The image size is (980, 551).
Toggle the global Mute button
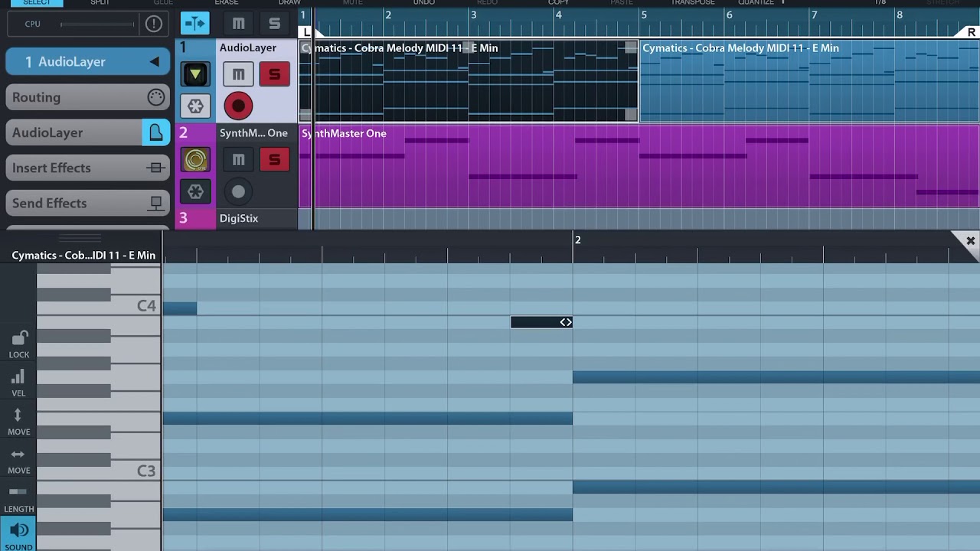point(238,23)
